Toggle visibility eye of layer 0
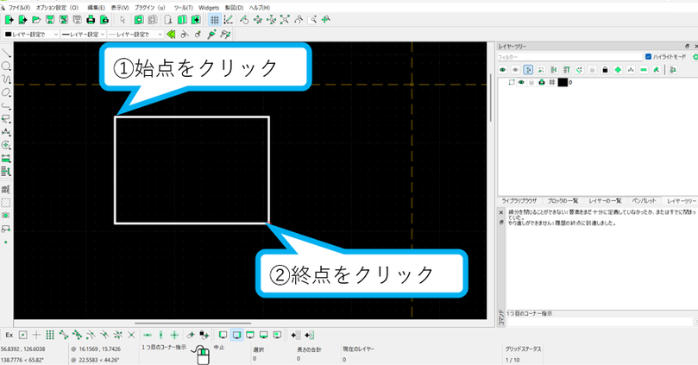This screenshot has height=365, width=698. [521, 82]
